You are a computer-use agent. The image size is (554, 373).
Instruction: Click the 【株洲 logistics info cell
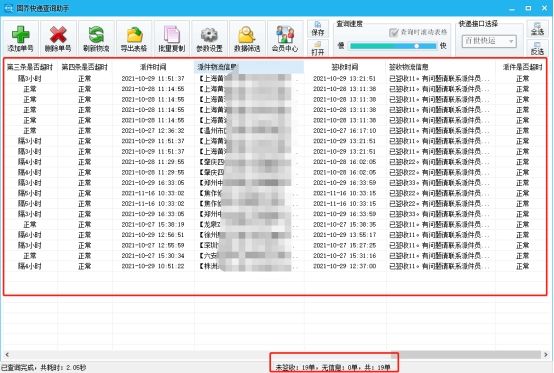point(249,266)
